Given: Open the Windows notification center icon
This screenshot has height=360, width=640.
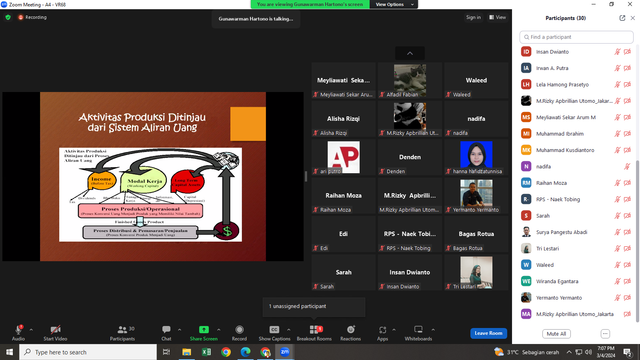Looking at the screenshot, I should pyautogui.click(x=627, y=352).
